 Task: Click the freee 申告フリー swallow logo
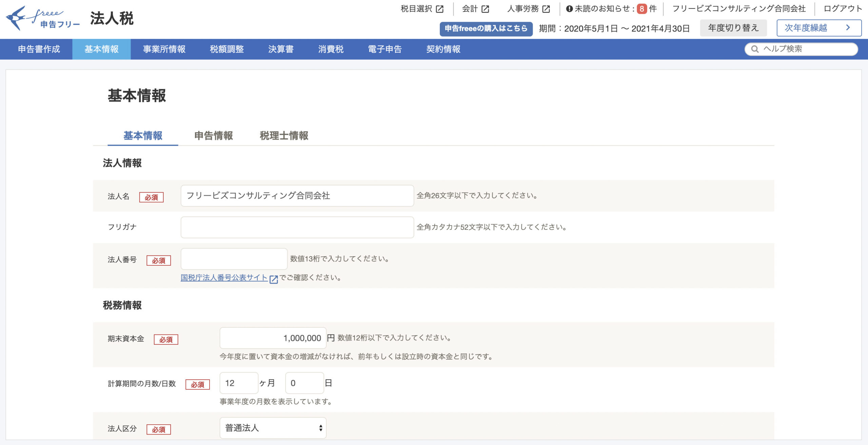pos(43,18)
